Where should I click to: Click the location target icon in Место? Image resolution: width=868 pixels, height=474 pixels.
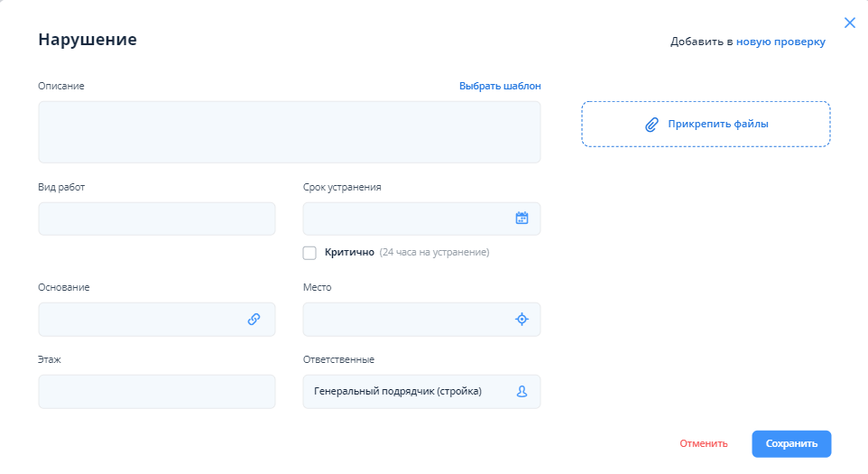(x=522, y=319)
